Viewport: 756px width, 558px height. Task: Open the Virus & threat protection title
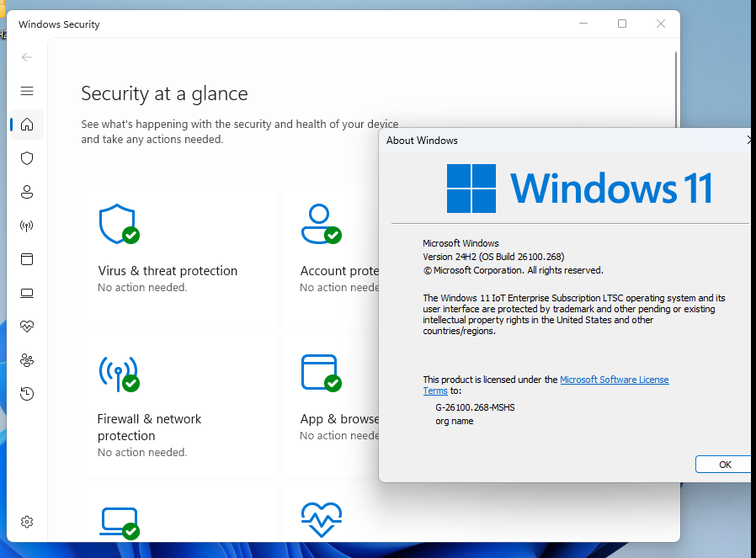pos(168,271)
